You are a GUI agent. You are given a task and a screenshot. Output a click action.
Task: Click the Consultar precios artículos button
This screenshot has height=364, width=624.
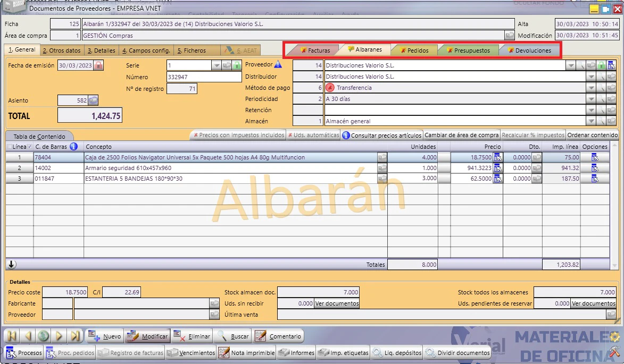382,135
